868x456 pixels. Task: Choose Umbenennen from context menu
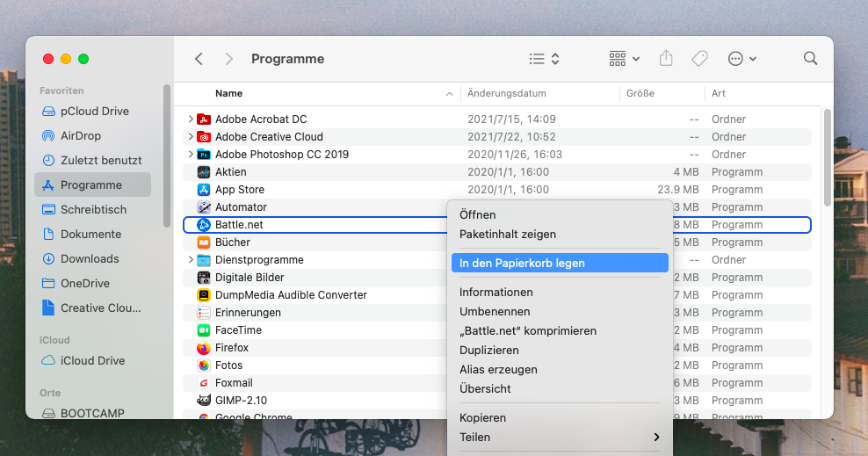coord(560,312)
